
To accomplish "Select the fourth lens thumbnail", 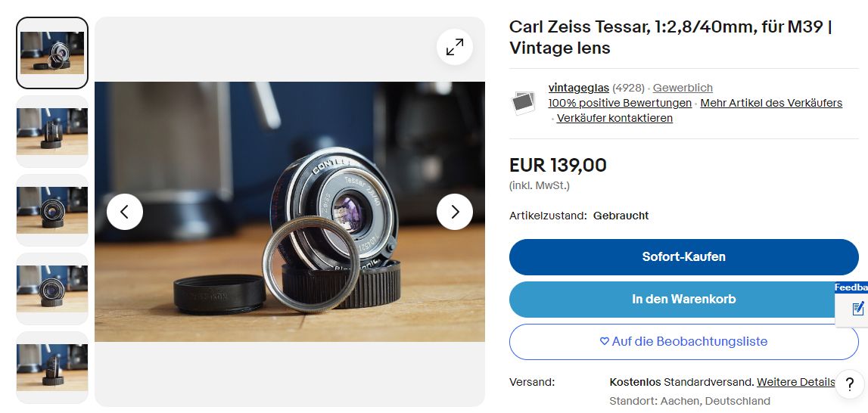I will (52, 289).
